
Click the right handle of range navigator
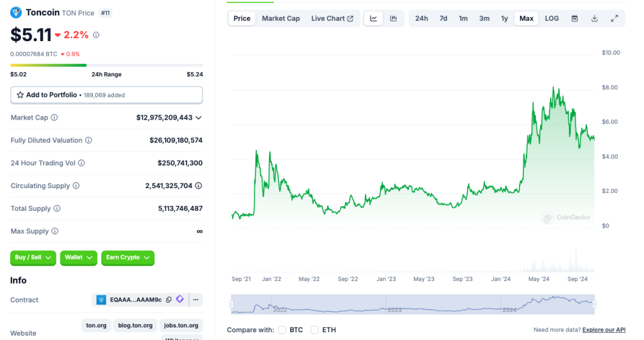coord(595,304)
